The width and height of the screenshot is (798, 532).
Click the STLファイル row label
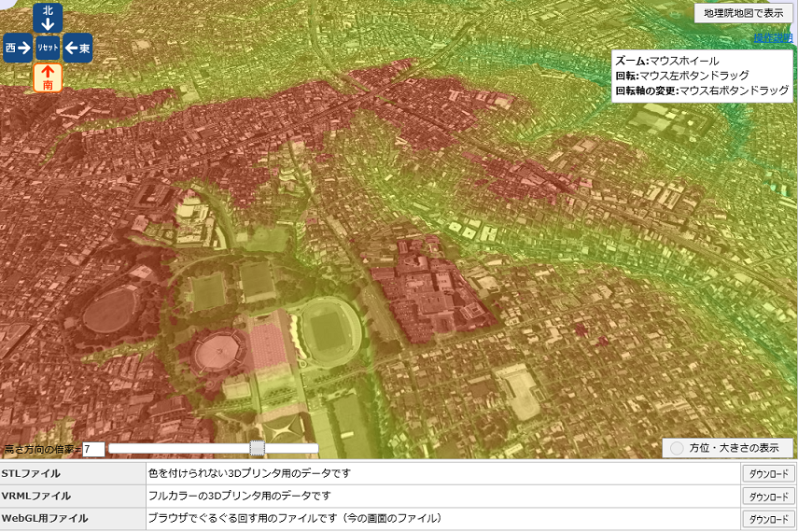click(x=32, y=473)
